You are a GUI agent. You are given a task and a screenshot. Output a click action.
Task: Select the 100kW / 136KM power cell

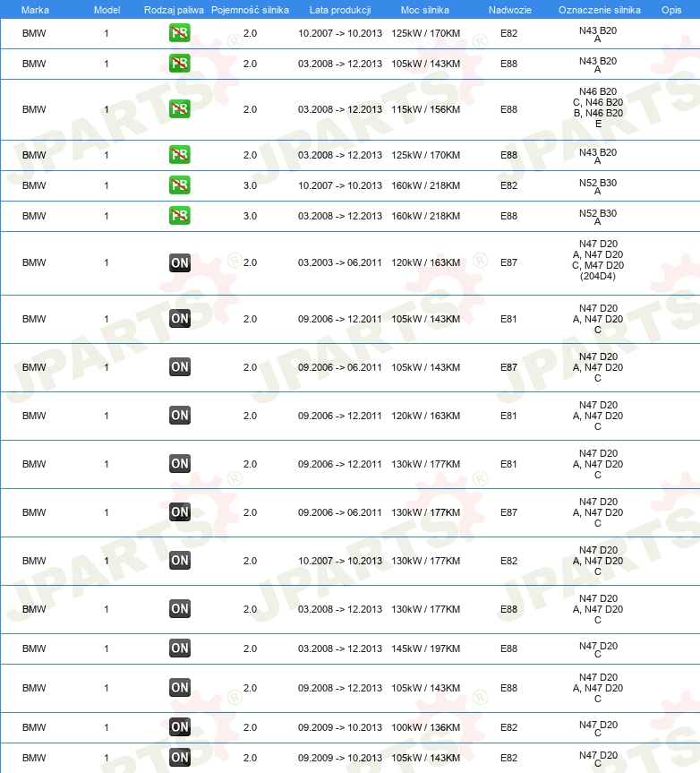425,727
